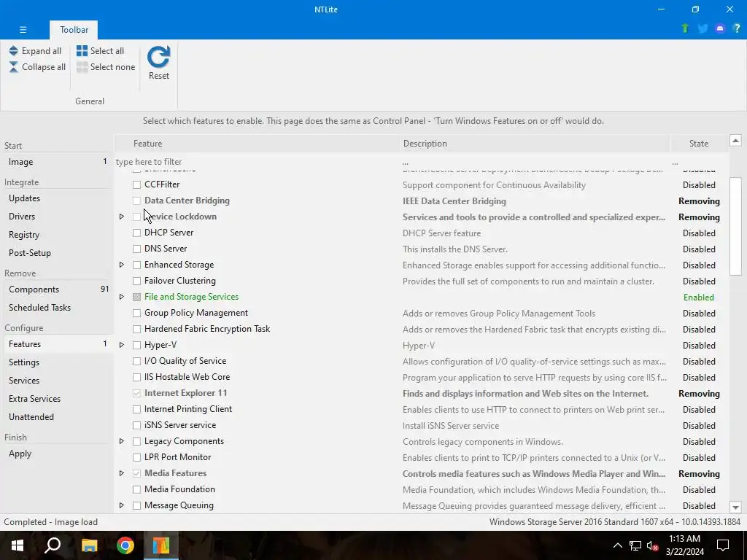Click the network tray icon

point(635,545)
